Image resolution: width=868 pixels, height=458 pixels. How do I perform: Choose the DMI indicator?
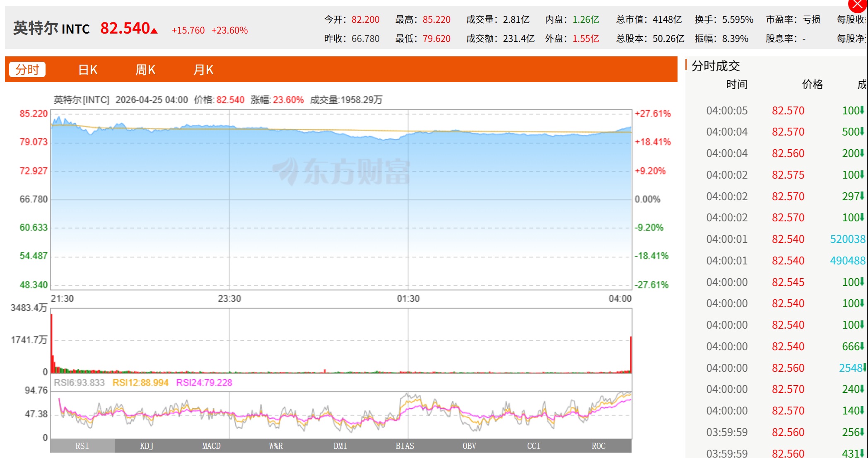click(x=340, y=446)
